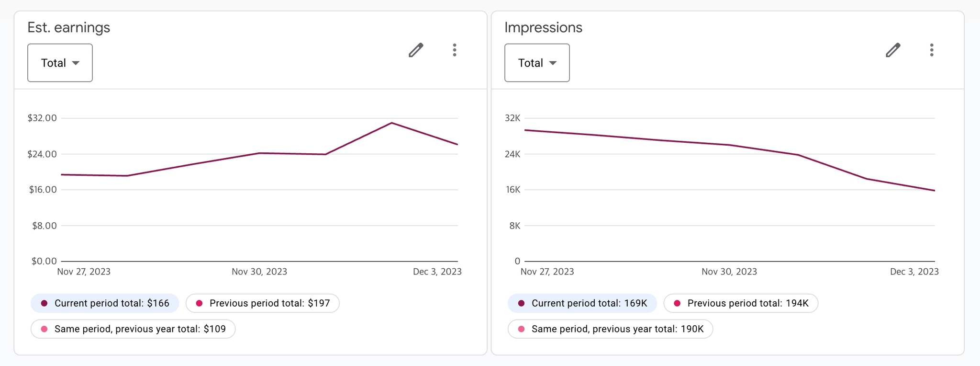This screenshot has height=366, width=980.
Task: Click the edit pencil icon on Impressions card
Action: click(893, 50)
